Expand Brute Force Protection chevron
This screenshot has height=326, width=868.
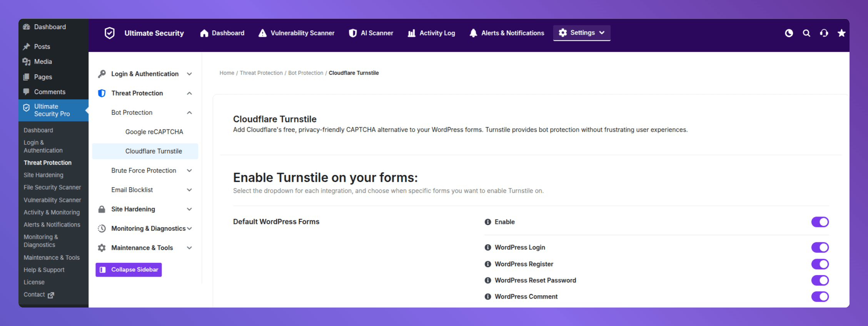(189, 170)
